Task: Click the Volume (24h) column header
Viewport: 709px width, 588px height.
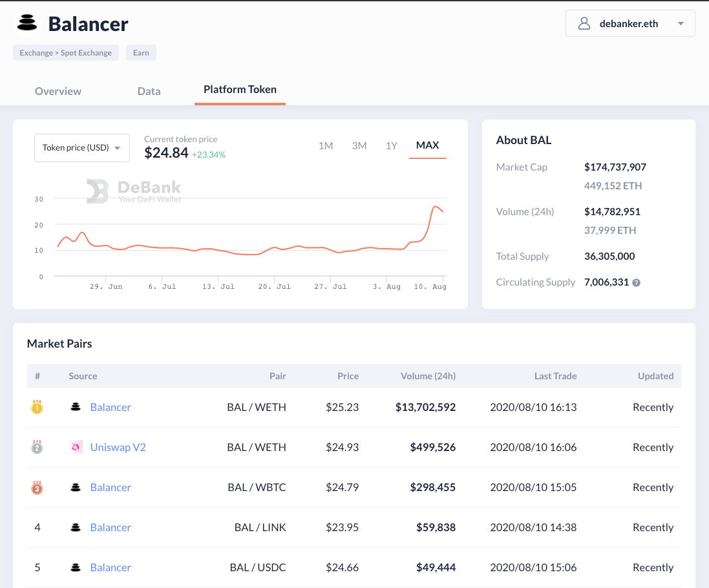Action: coord(429,376)
